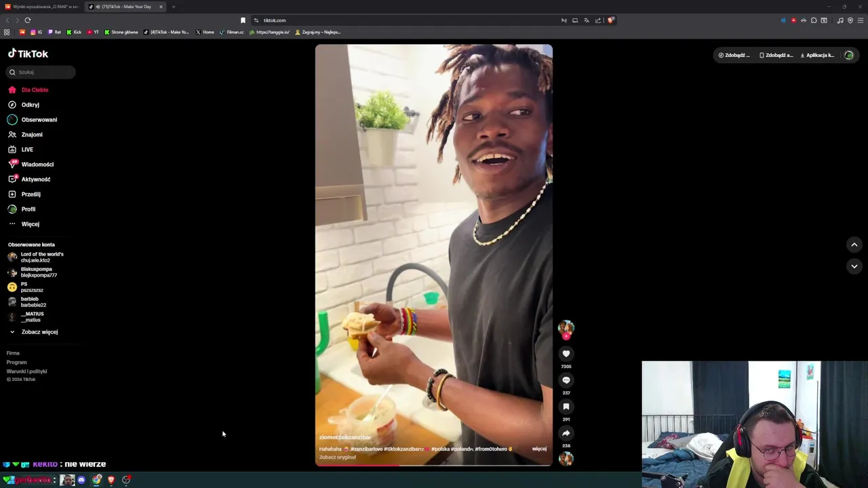Open Chrome from the taskbar
This screenshot has height=488, width=868.
[97, 480]
